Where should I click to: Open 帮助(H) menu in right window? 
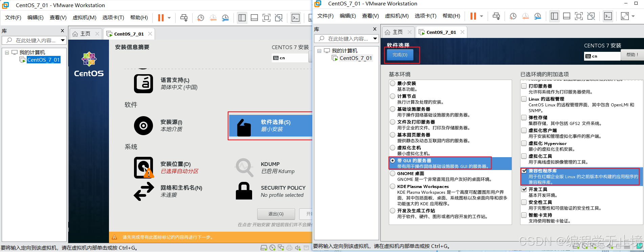coord(451,16)
